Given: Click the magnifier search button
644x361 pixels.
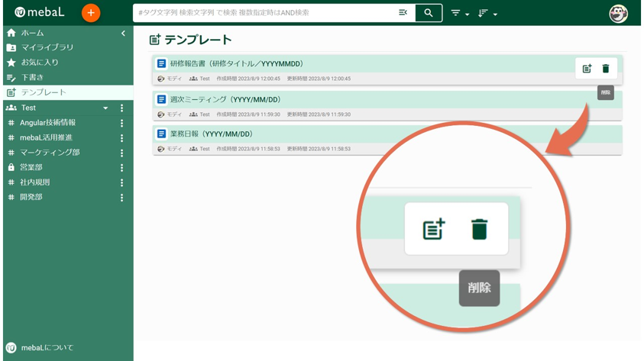Looking at the screenshot, I should click(x=429, y=13).
